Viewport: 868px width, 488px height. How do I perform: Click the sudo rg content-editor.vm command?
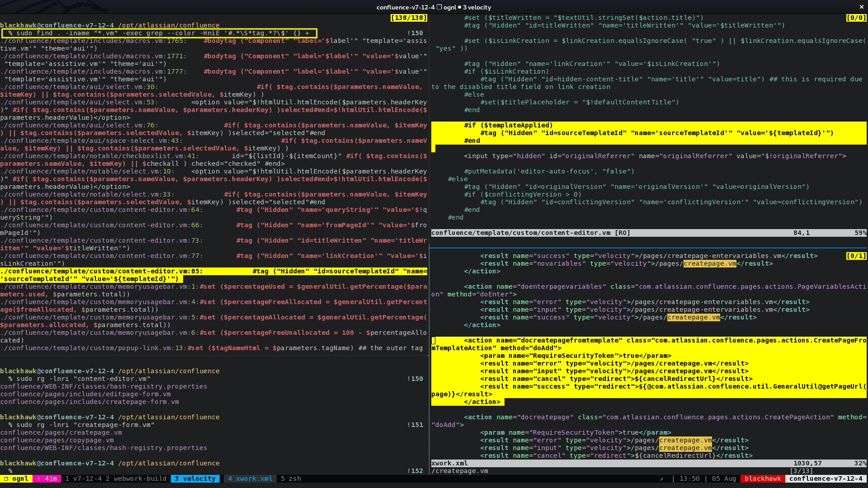coord(79,379)
